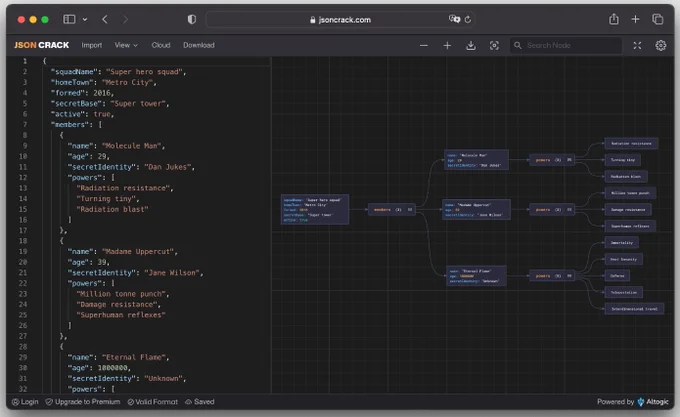Open the Import menu item
This screenshot has height=417, width=680.
pos(92,45)
